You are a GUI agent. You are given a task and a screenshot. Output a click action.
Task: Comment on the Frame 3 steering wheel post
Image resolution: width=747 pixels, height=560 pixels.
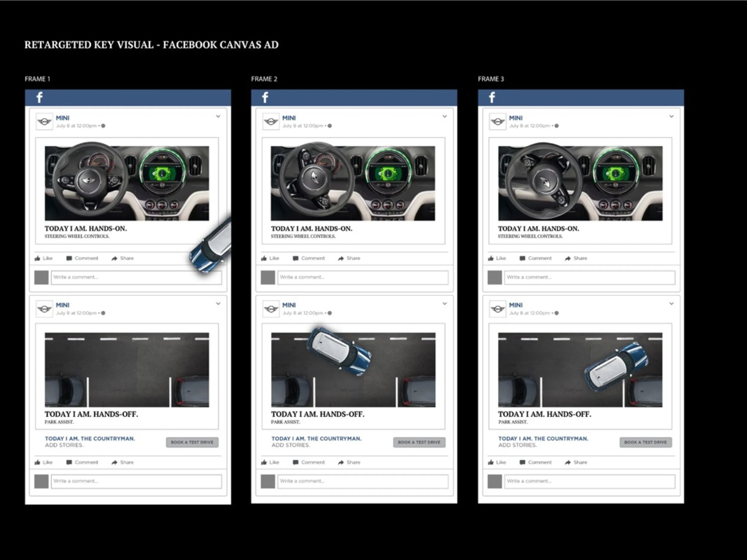tap(535, 258)
